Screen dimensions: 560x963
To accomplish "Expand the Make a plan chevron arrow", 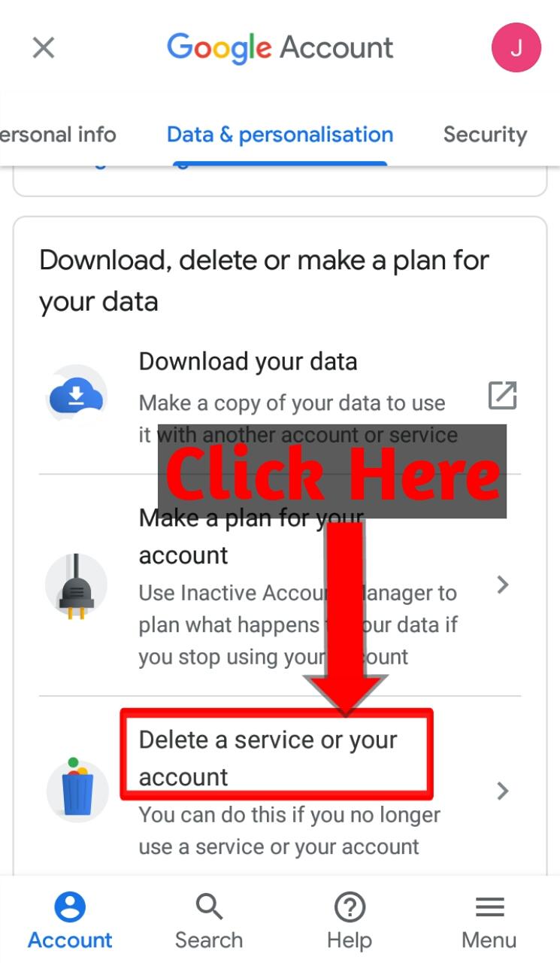I will [x=503, y=585].
